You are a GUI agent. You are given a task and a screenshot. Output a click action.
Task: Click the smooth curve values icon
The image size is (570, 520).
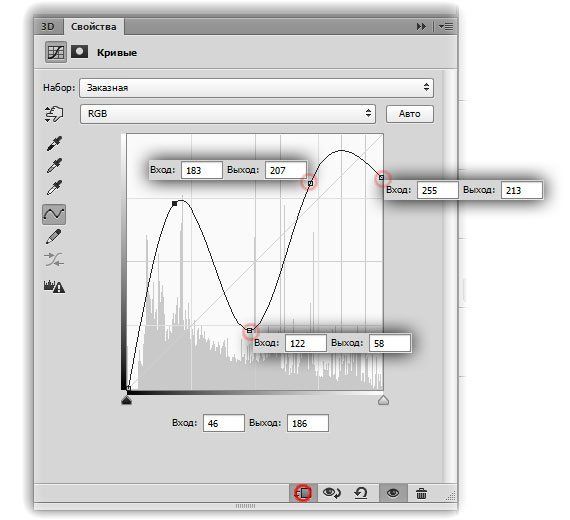click(x=54, y=260)
